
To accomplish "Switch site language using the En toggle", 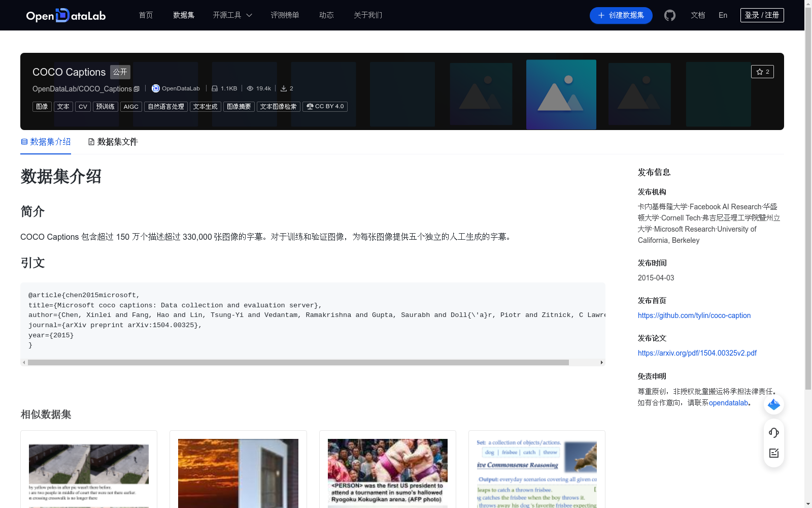I will pyautogui.click(x=723, y=15).
